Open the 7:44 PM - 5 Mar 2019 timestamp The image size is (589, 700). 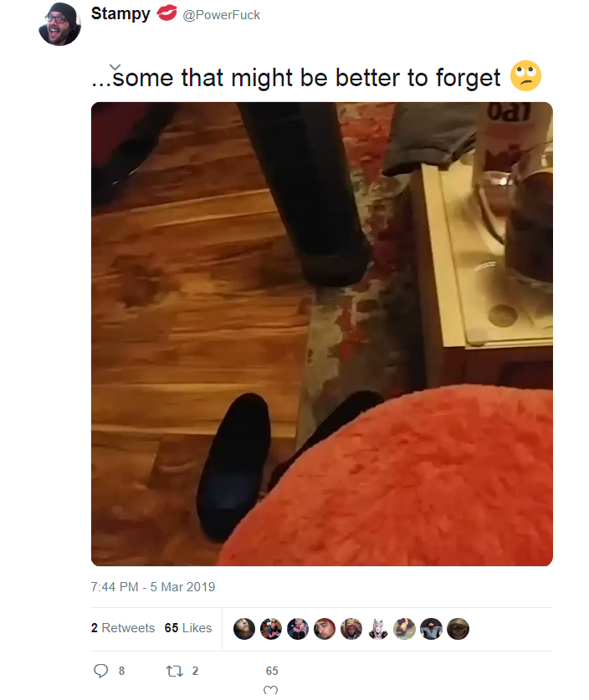153,586
